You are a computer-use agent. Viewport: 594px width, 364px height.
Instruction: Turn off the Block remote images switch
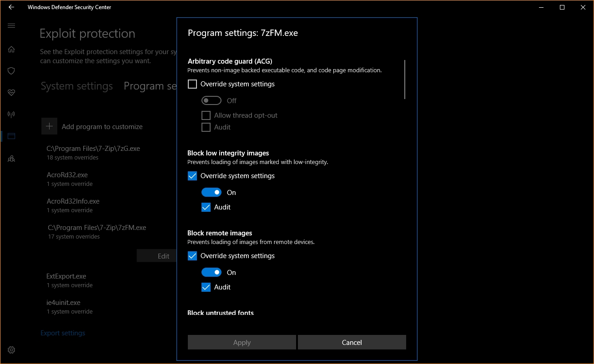(x=211, y=272)
